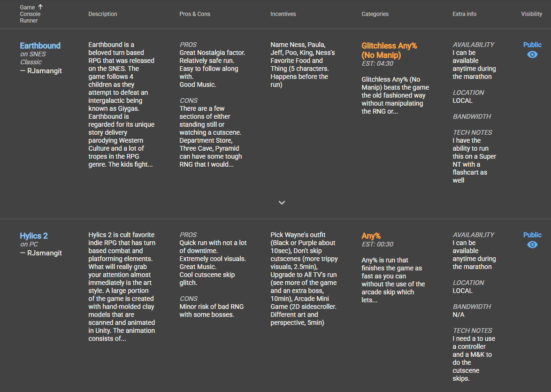Click the Incentives column header
551x392 pixels.
pos(283,14)
